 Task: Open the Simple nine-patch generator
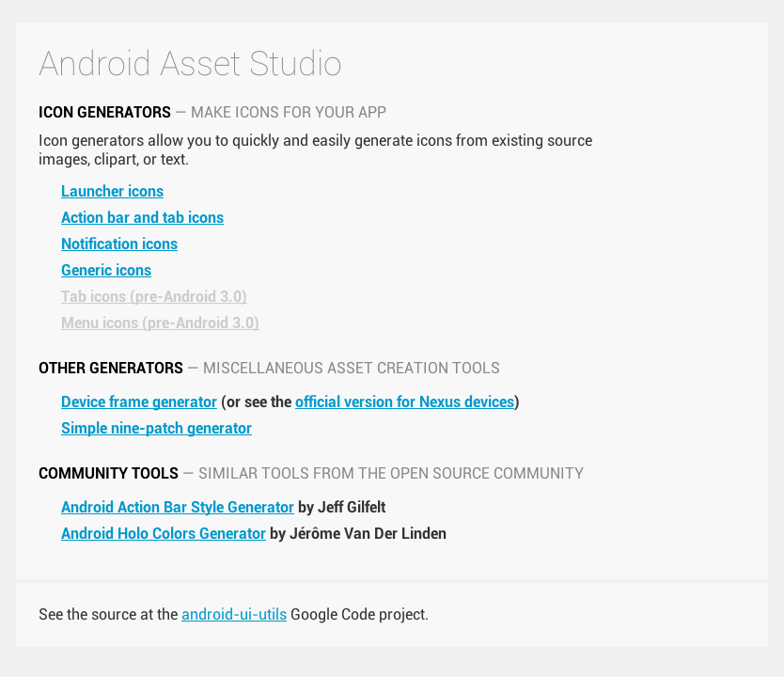156,428
